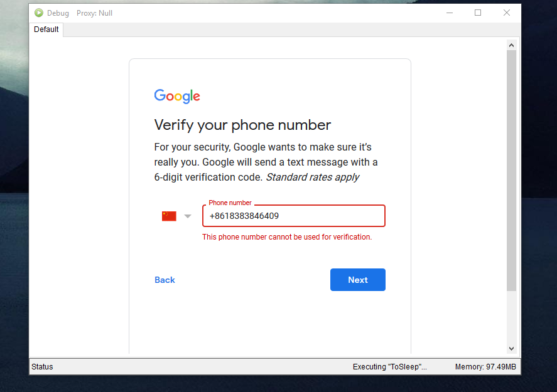Click the Google logo

coord(177,96)
